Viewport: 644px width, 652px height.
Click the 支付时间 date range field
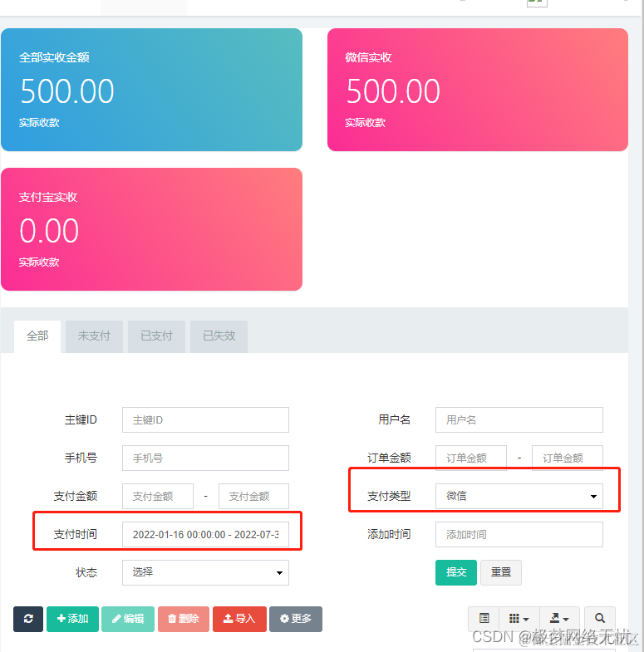tap(205, 534)
